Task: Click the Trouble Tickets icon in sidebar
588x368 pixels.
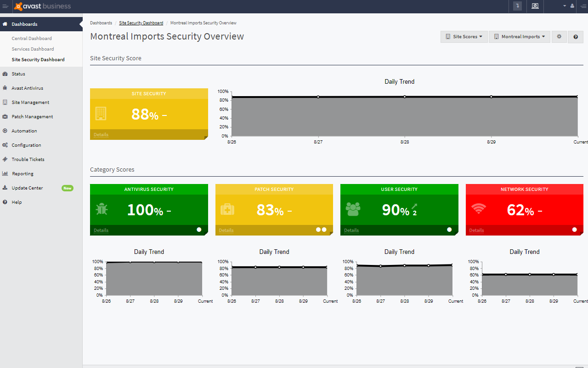Action: (5, 159)
